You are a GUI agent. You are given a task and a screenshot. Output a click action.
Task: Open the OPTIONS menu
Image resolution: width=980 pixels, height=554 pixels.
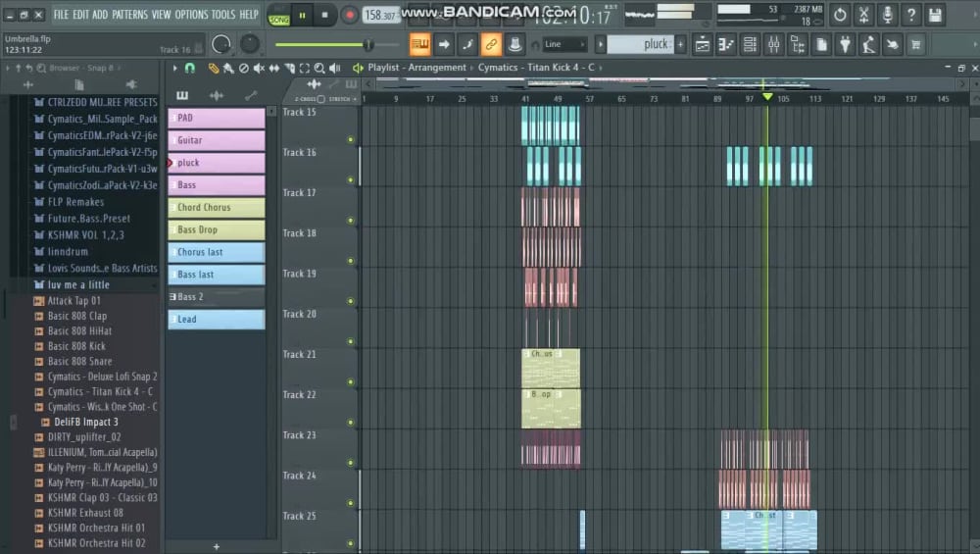point(191,15)
